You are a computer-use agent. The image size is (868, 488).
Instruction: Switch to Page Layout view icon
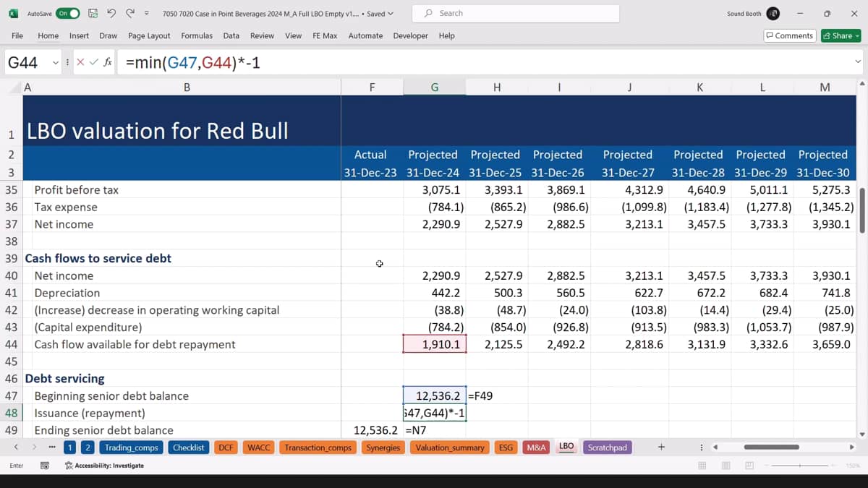726,466
